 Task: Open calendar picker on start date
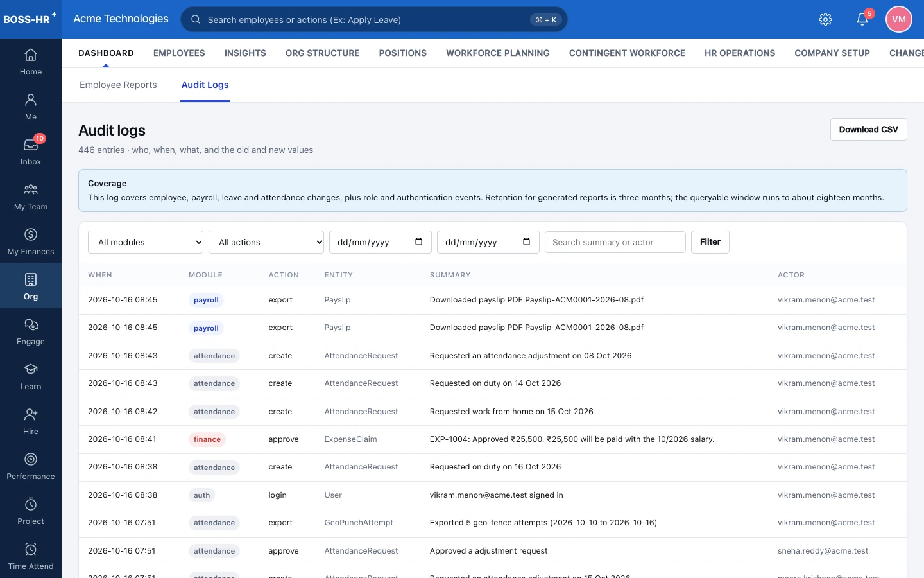pos(418,242)
